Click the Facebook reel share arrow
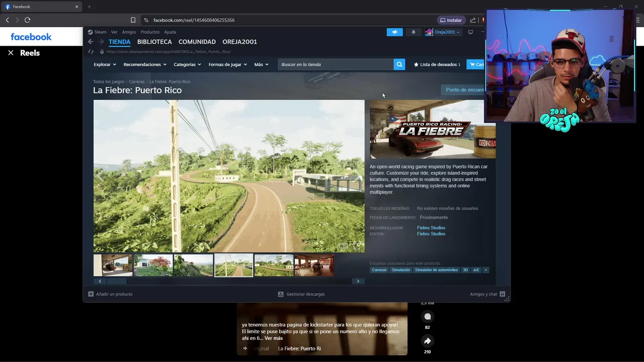Screen dimensions: 644x362 427,341
